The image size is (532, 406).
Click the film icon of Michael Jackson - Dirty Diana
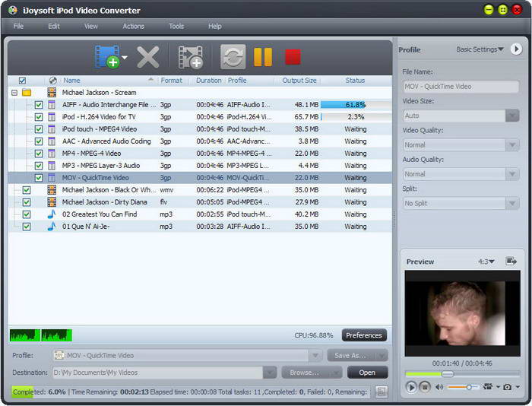click(x=52, y=202)
